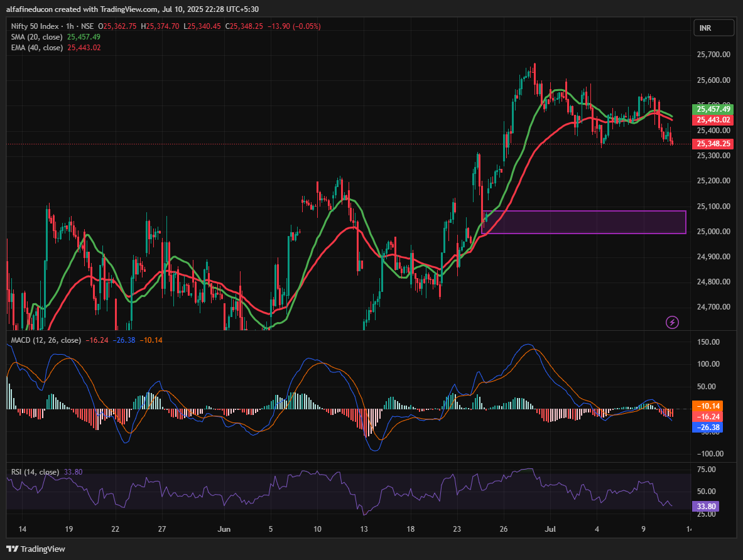The height and width of the screenshot is (560, 743).
Task: Click the EMA legend value 25,443.02
Action: (x=84, y=47)
